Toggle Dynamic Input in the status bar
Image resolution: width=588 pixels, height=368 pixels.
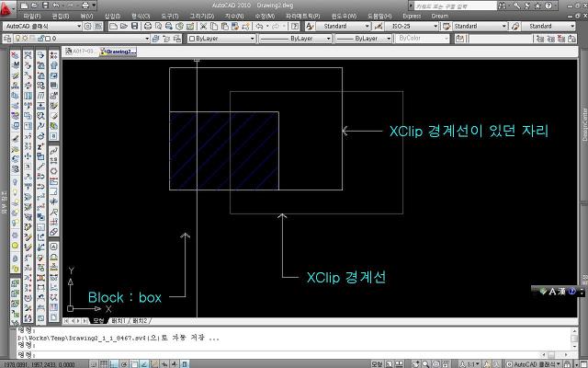click(164, 364)
